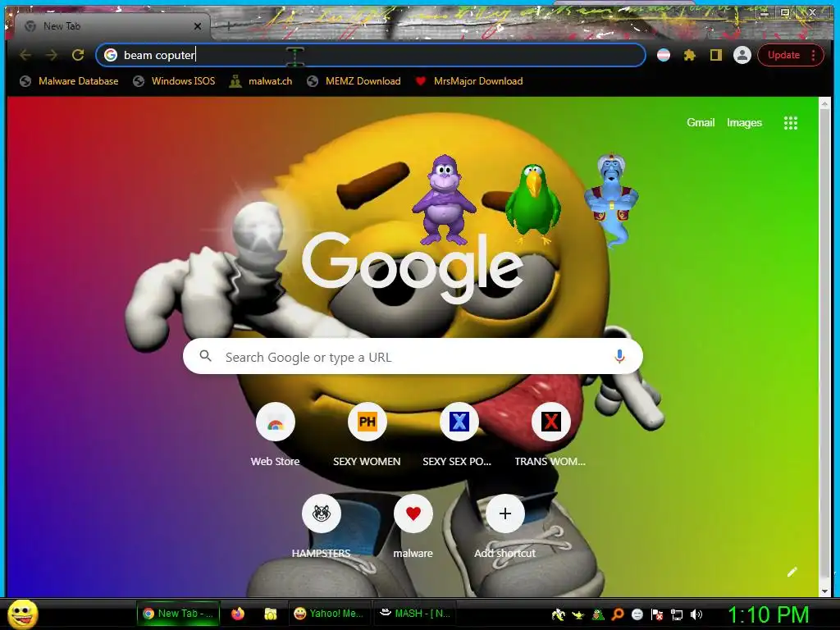840x630 pixels.
Task: Open the red X shortcut tile
Action: point(550,422)
